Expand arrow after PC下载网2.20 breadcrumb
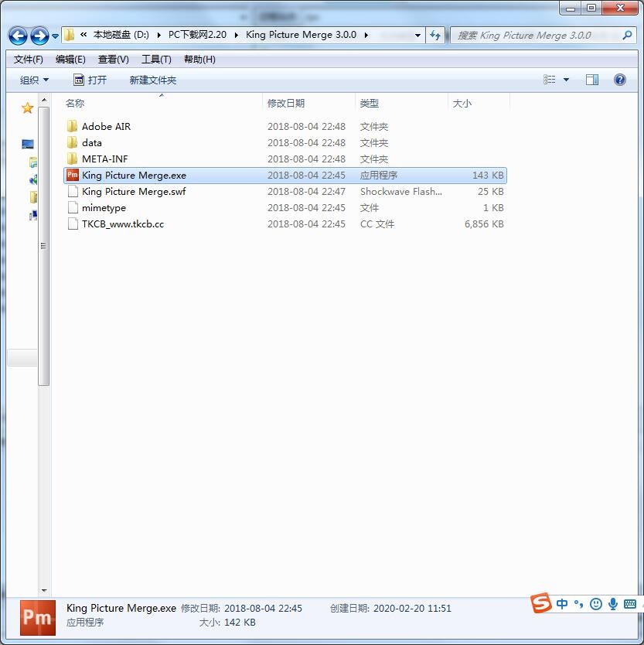The height and width of the screenshot is (645, 644). click(236, 35)
